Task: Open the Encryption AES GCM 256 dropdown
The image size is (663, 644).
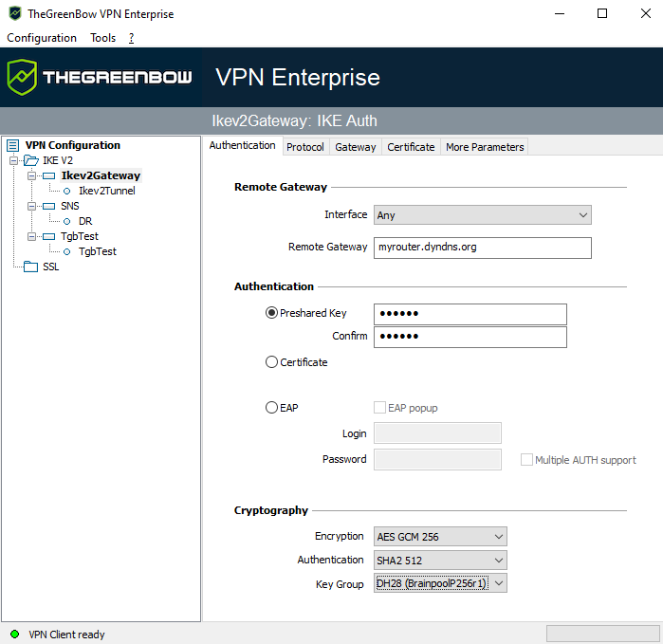Action: pos(440,537)
